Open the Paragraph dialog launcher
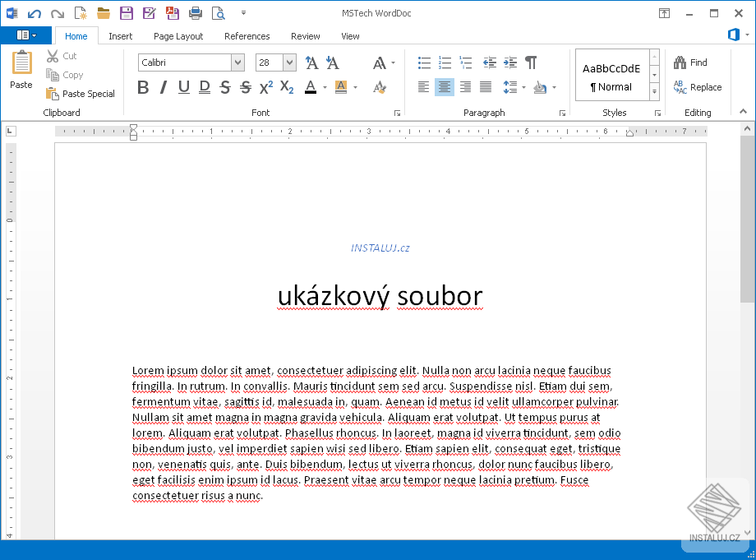 click(562, 113)
